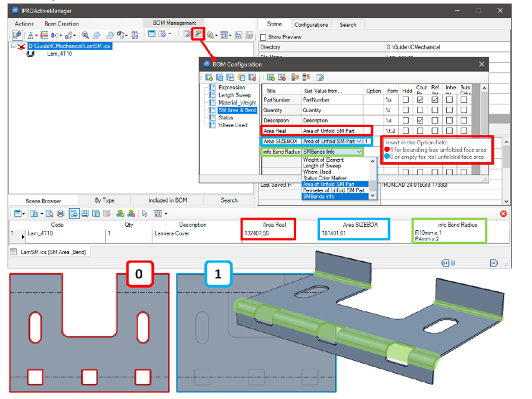Click the edit properties icon in BOM Configuration toolbar
The width and height of the screenshot is (532, 399).
(x=321, y=78)
